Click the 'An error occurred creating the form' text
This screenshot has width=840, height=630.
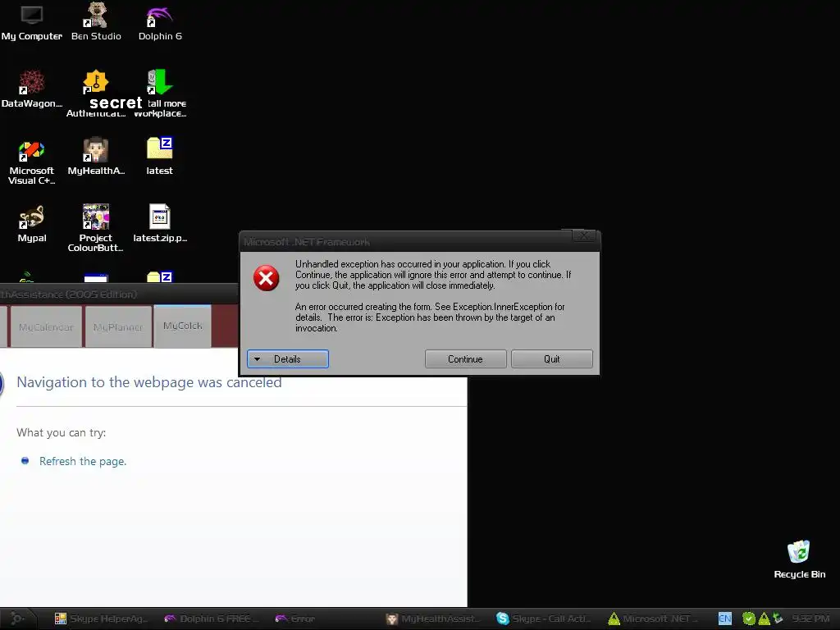430,317
